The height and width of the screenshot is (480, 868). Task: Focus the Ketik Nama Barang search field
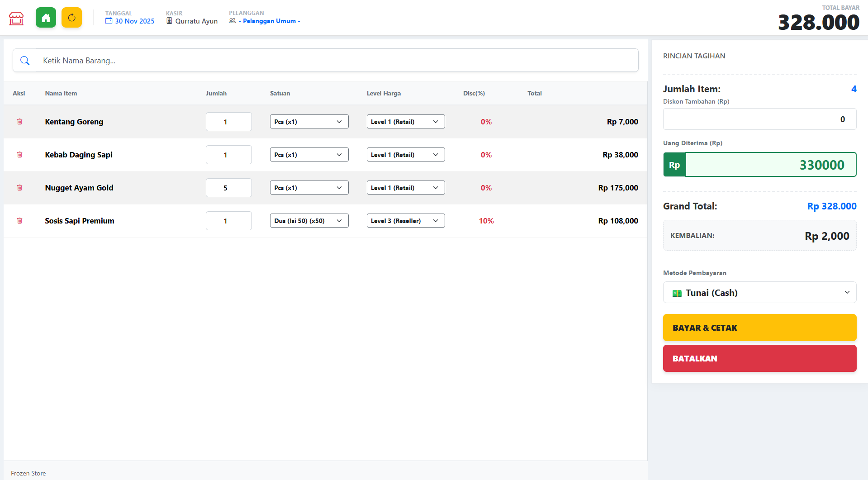pyautogui.click(x=335, y=61)
